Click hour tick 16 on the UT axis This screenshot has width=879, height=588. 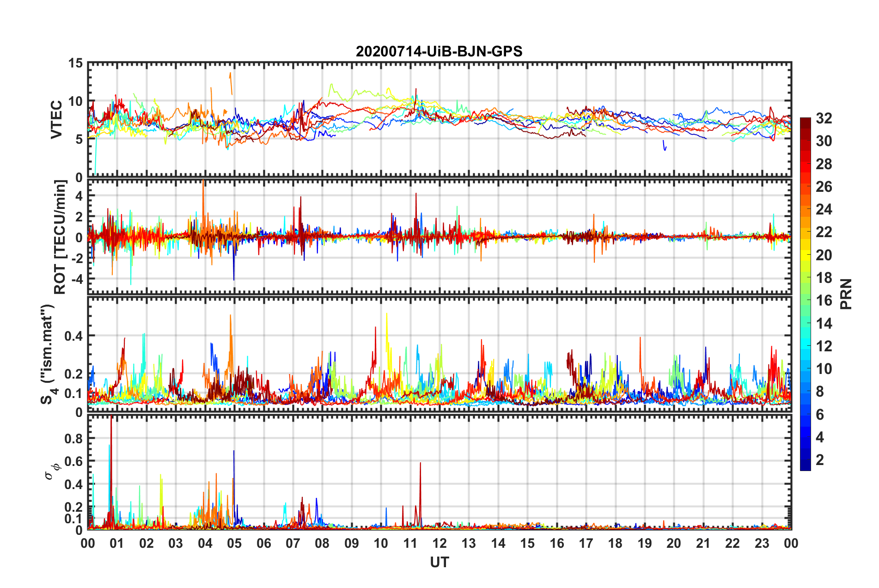click(557, 543)
